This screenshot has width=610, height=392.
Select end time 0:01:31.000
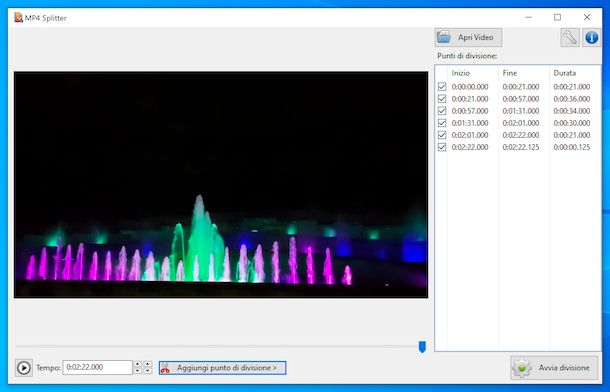(x=521, y=111)
